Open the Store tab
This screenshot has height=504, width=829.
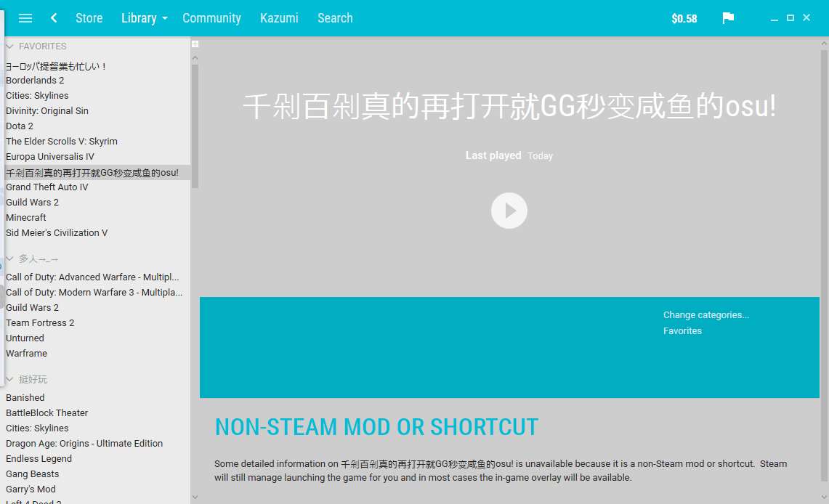(89, 18)
